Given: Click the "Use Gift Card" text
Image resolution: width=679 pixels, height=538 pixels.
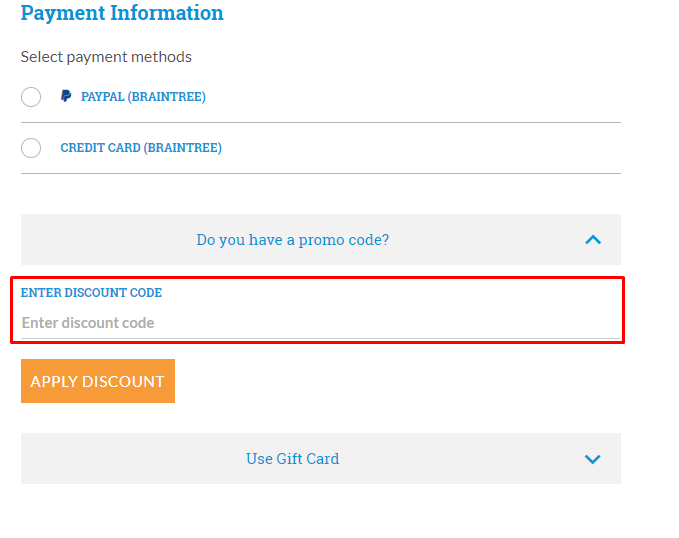Looking at the screenshot, I should [292, 459].
